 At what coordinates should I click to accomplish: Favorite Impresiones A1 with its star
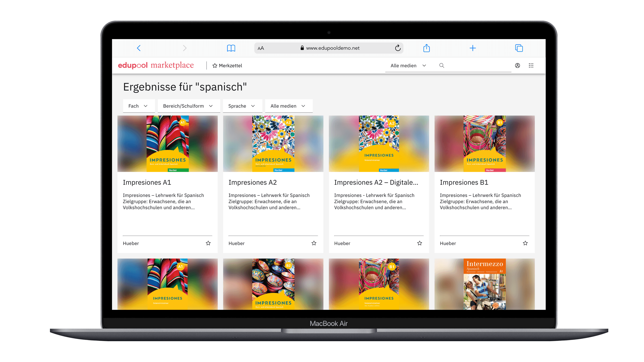coord(208,243)
